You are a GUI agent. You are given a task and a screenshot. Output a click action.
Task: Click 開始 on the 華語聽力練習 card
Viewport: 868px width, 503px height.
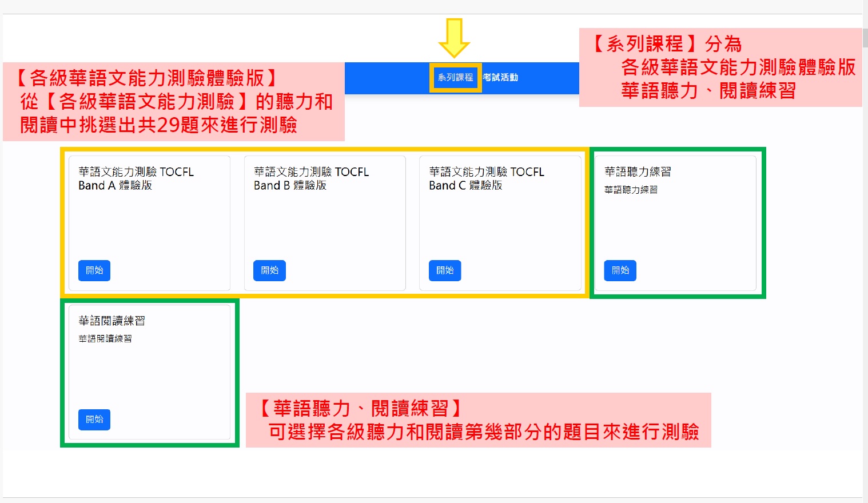coord(620,270)
